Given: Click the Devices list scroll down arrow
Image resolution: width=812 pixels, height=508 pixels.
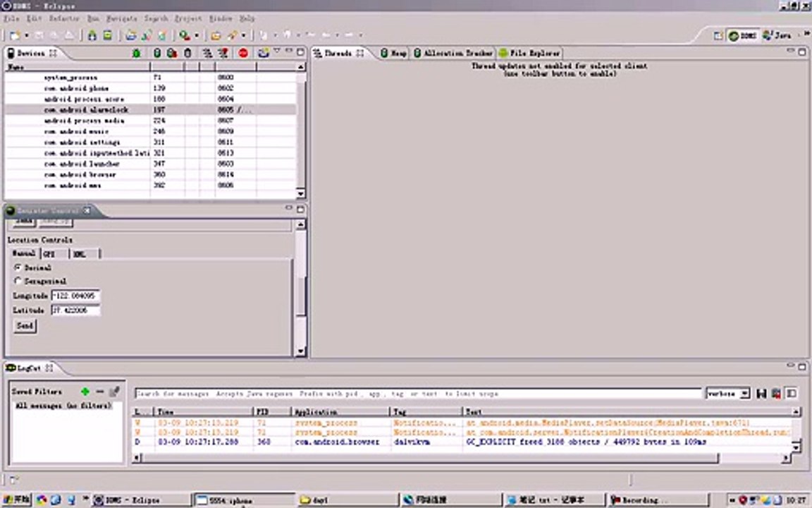Looking at the screenshot, I should point(300,193).
